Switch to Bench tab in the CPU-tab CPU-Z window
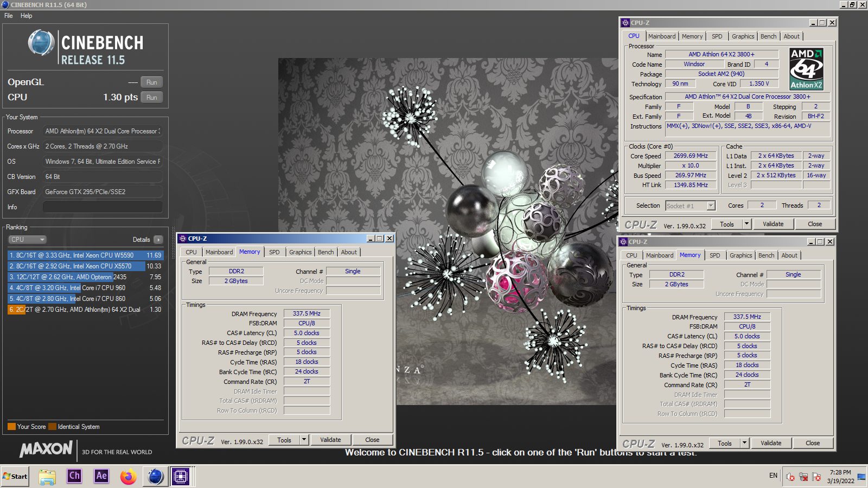 tap(768, 36)
